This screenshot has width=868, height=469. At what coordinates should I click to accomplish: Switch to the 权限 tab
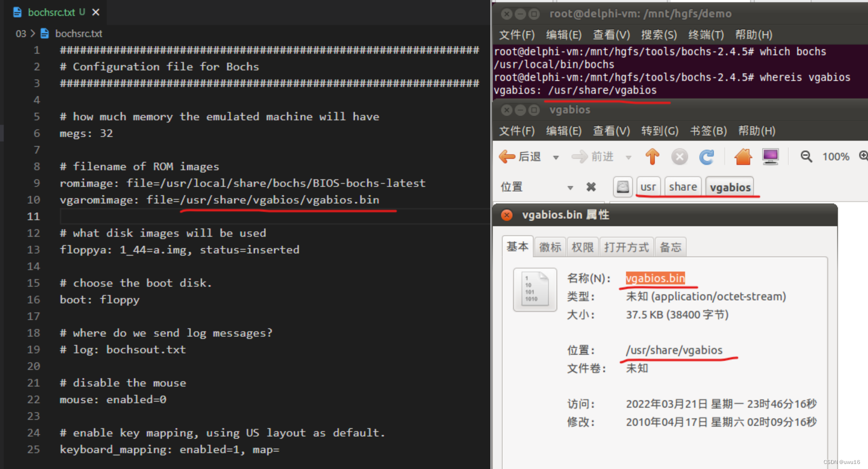coord(583,247)
